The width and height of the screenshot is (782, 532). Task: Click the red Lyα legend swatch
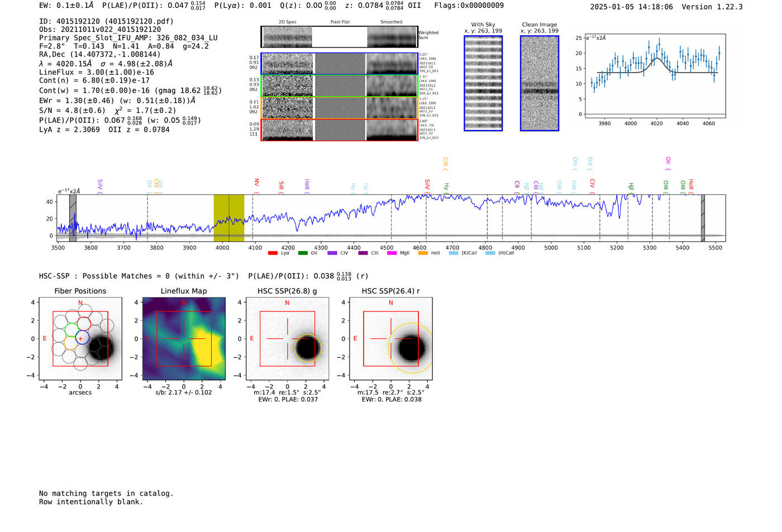click(x=273, y=253)
